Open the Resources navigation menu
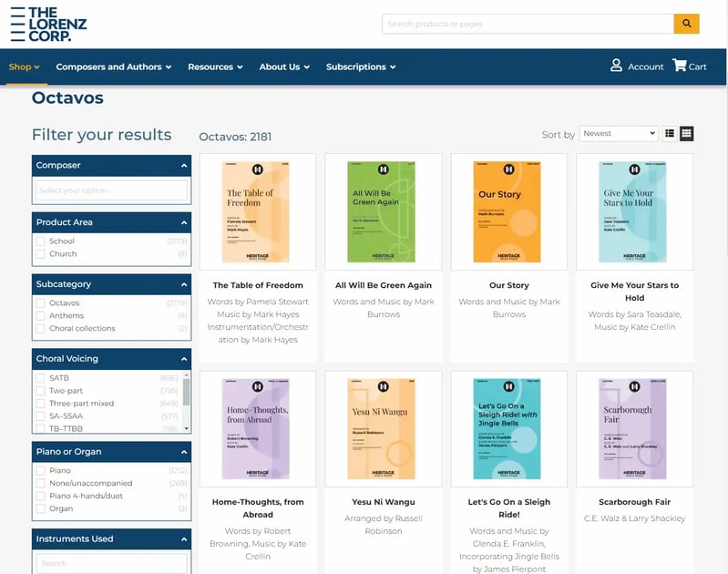Image resolution: width=728 pixels, height=574 pixels. coord(215,67)
